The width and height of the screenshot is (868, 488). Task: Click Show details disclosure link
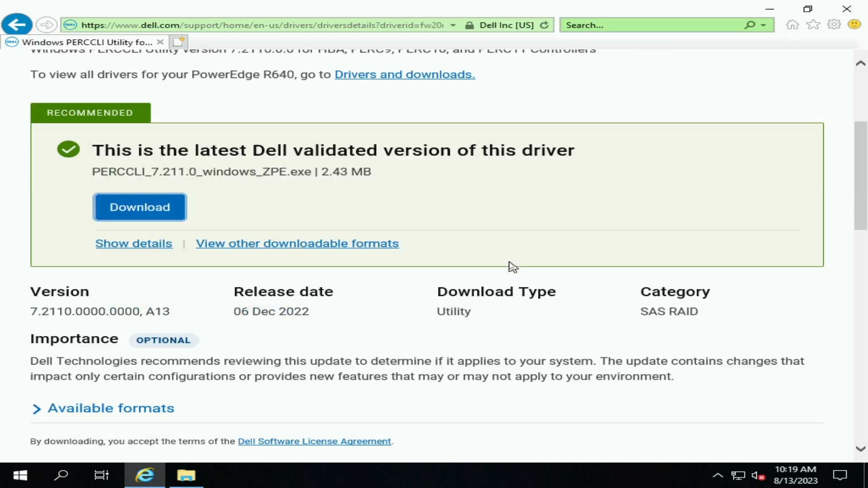(x=134, y=243)
